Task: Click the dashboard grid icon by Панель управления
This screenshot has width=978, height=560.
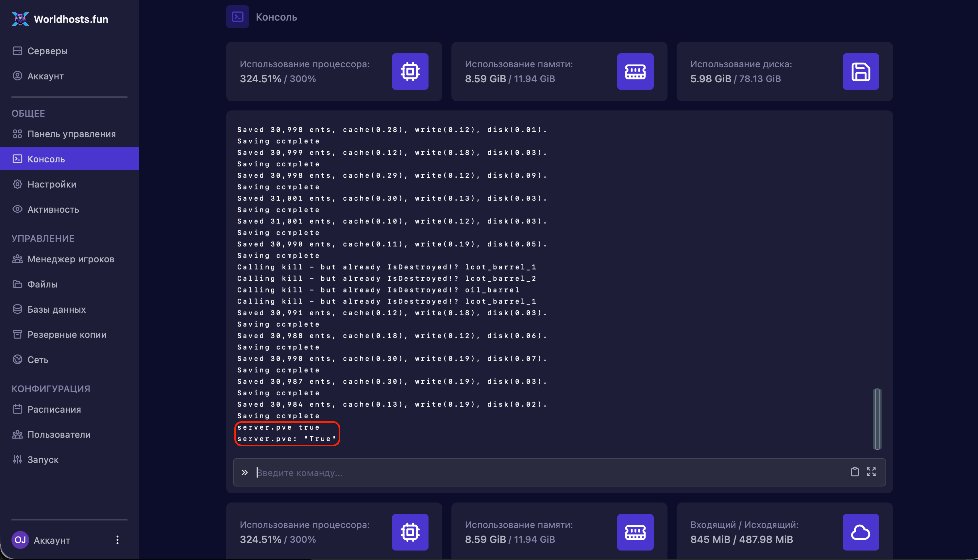Action: [17, 134]
